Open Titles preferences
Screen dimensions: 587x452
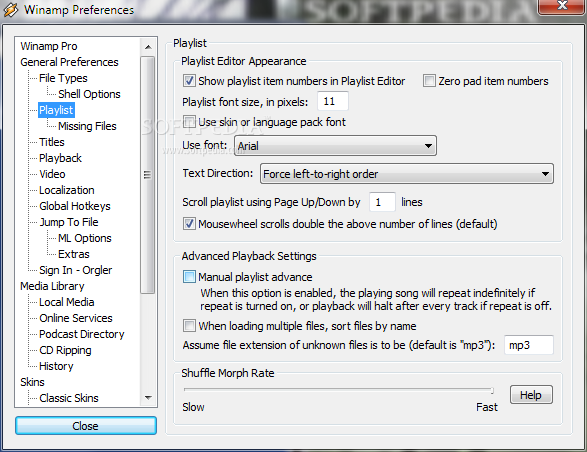pos(52,142)
